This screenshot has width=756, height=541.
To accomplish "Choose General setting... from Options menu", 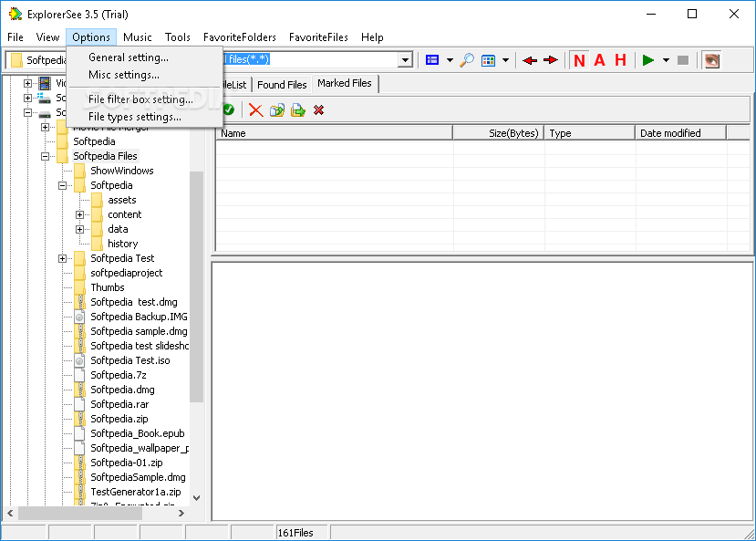I will pyautogui.click(x=145, y=57).
